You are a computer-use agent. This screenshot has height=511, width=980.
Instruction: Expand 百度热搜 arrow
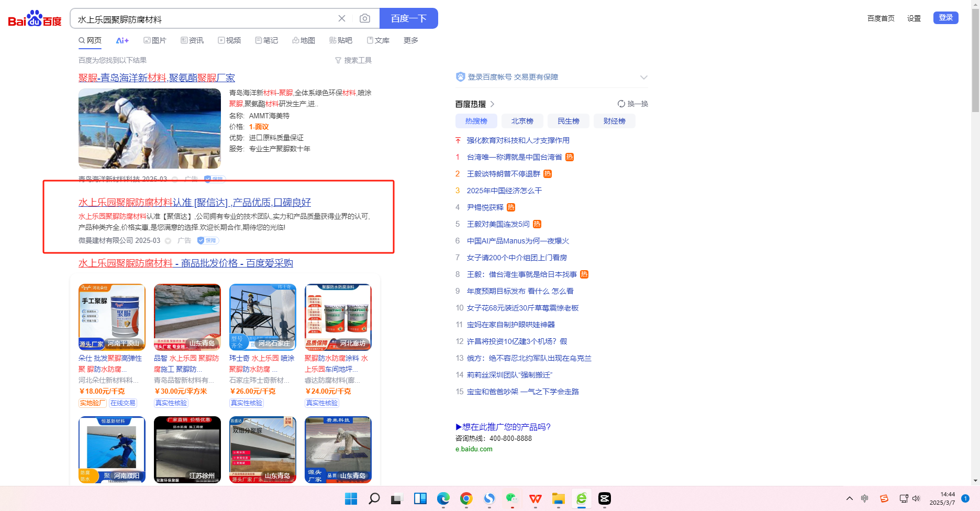tap(492, 104)
